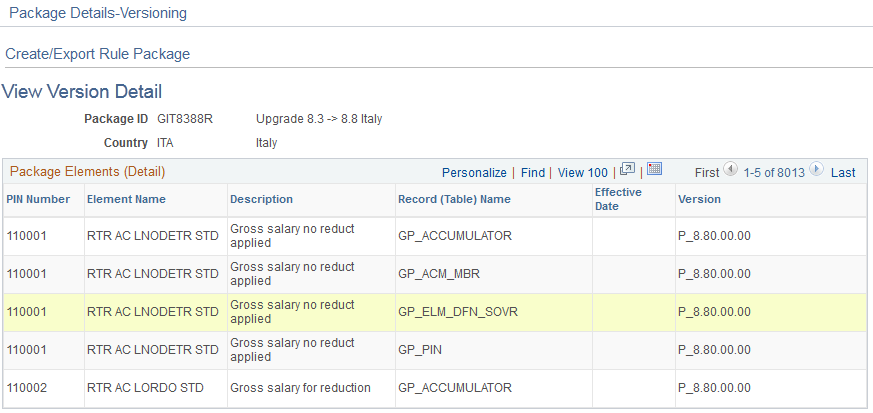Download grid to spreadsheet icon

click(x=654, y=169)
